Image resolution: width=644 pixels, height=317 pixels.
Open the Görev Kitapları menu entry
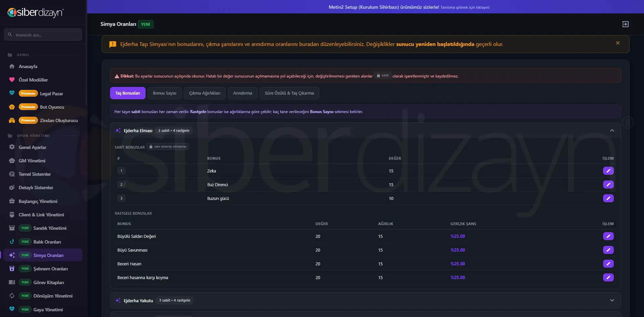point(43,282)
